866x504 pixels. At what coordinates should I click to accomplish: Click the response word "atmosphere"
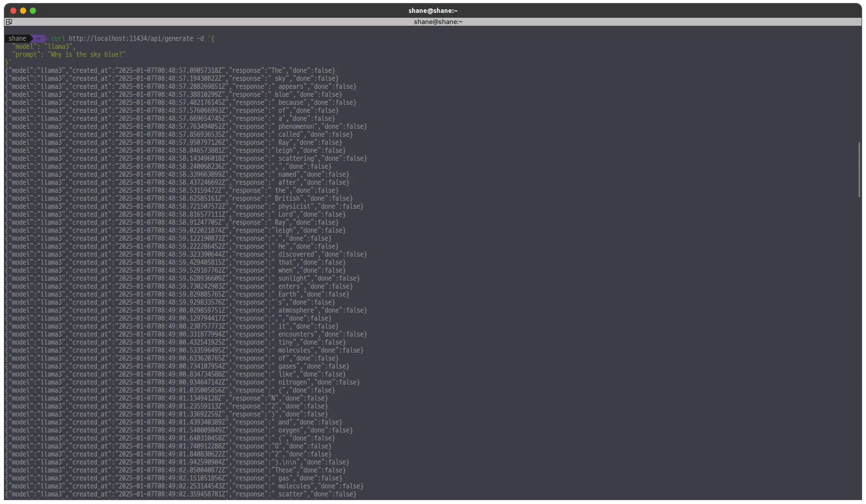pyautogui.click(x=296, y=310)
